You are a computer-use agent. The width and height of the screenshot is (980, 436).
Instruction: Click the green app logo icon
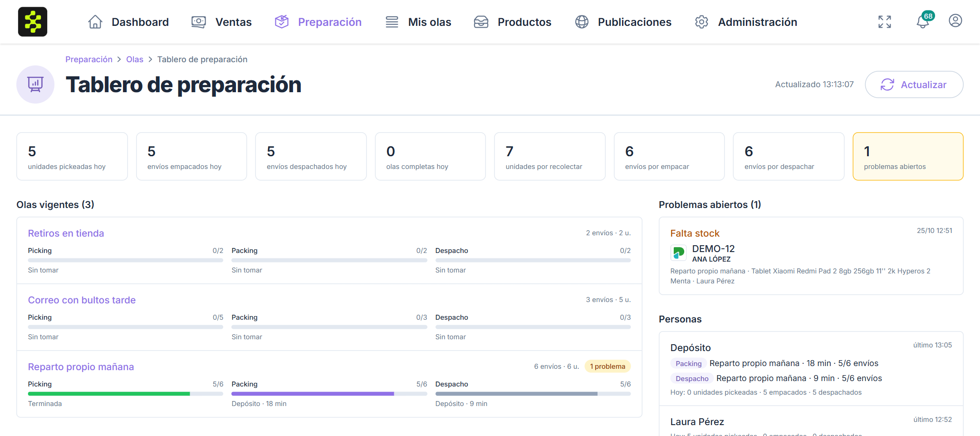33,22
